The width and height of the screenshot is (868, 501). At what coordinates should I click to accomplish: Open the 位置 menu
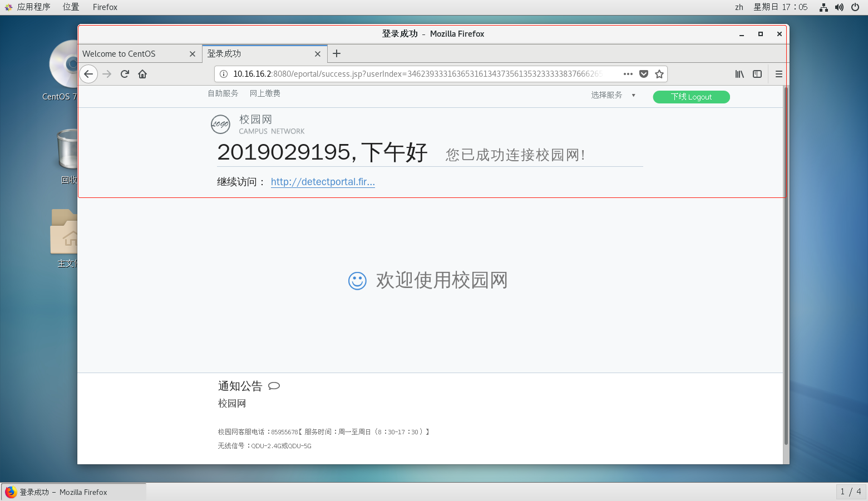pos(71,7)
